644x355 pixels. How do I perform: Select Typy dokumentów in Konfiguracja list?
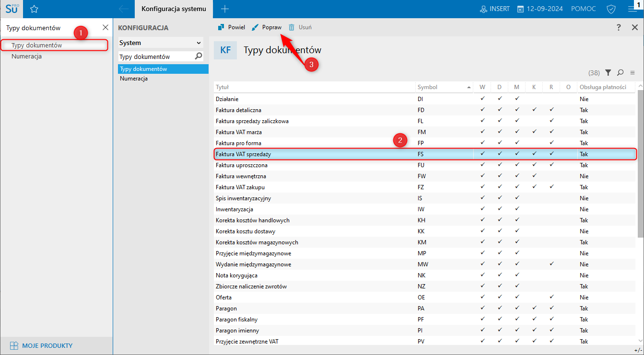pyautogui.click(x=163, y=69)
